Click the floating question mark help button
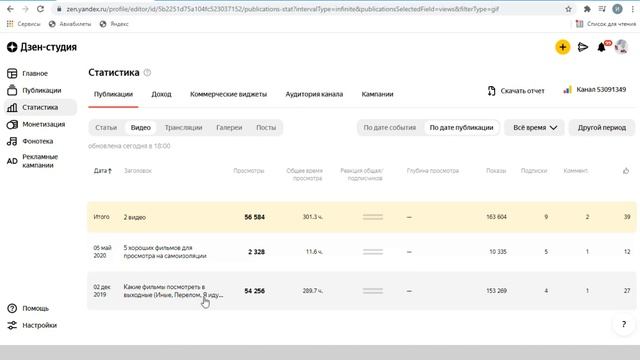 click(623, 324)
